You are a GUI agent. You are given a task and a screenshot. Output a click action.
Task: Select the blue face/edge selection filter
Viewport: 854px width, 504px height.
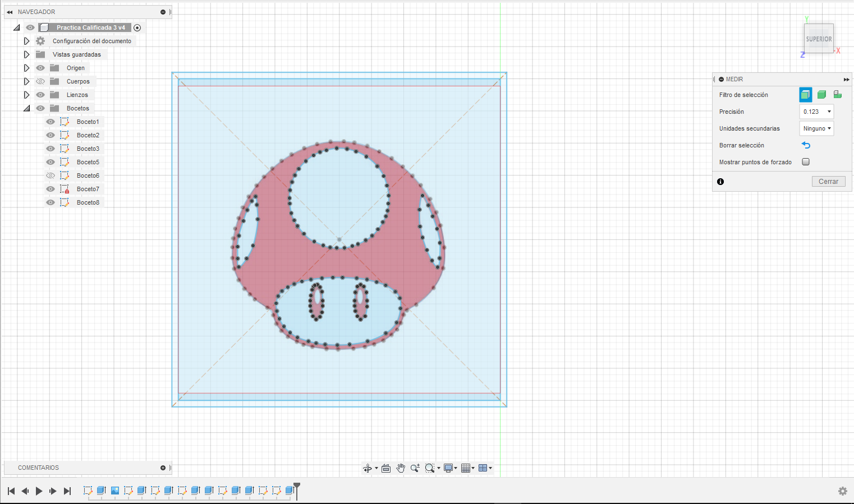point(806,95)
